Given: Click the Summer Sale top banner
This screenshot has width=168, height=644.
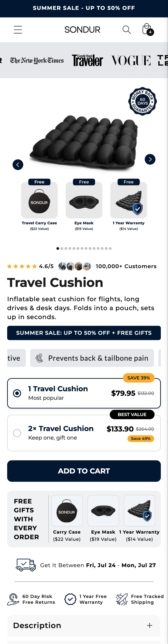Looking at the screenshot, I should (84, 8).
